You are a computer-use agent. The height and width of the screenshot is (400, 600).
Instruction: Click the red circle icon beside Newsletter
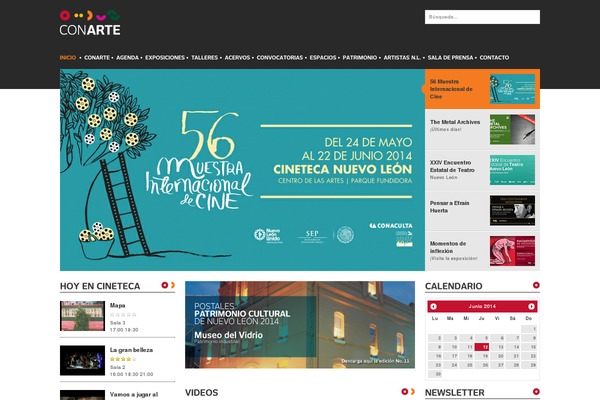[536, 392]
